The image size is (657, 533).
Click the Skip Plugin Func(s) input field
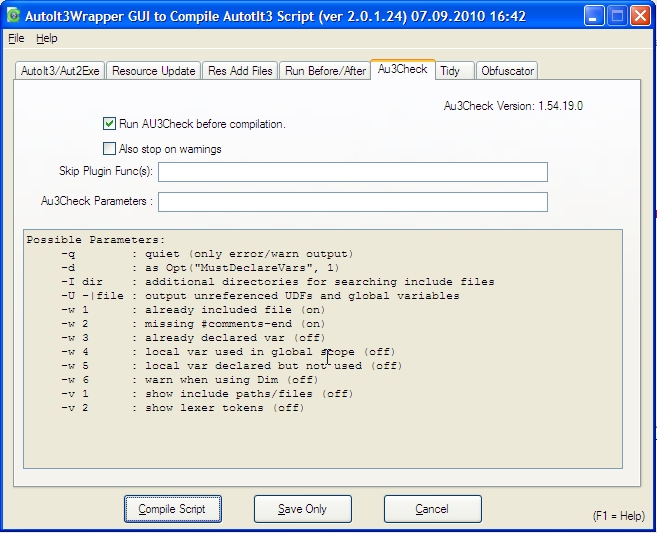coord(352,172)
